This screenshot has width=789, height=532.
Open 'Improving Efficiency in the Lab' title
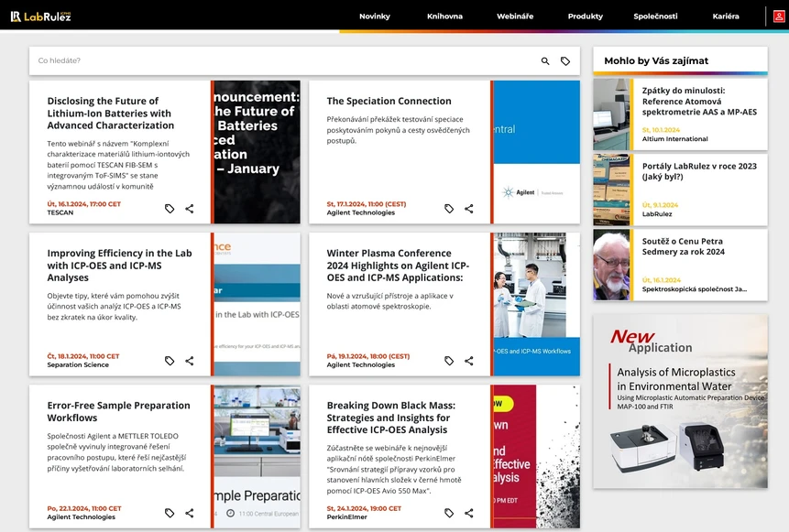119,266
